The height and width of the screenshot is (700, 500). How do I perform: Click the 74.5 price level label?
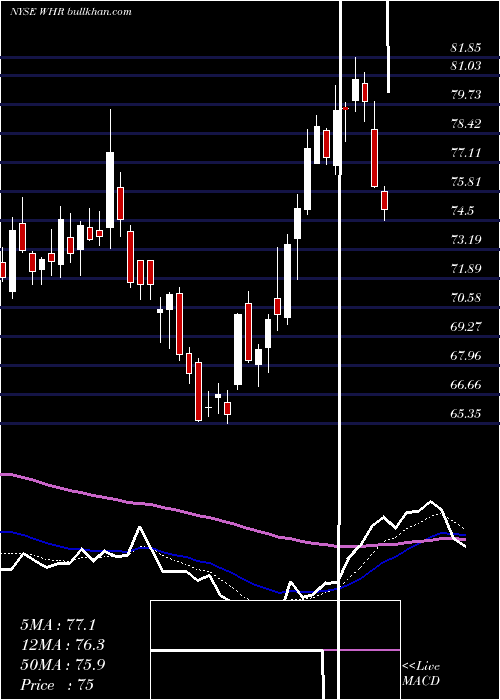463,211
